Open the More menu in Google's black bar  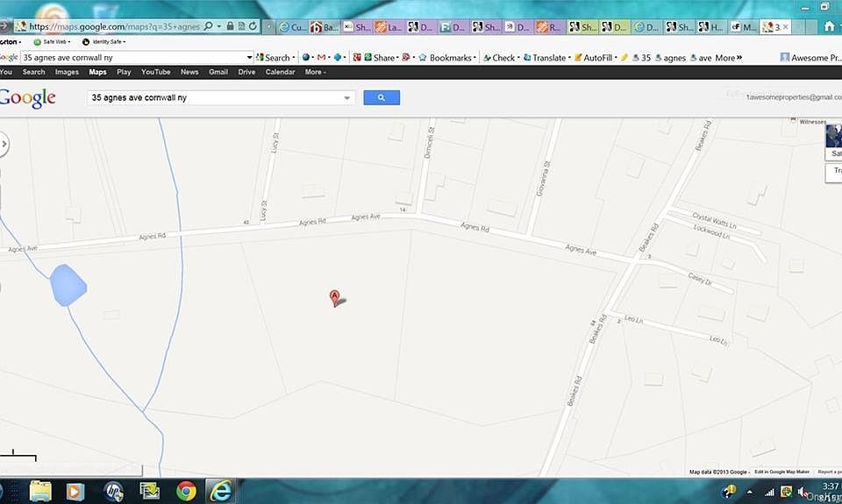(x=313, y=72)
